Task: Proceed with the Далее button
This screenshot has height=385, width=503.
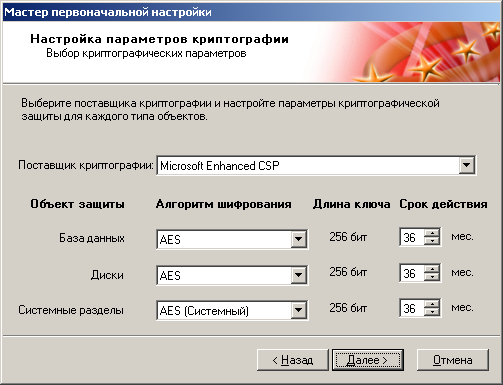Action: [368, 360]
